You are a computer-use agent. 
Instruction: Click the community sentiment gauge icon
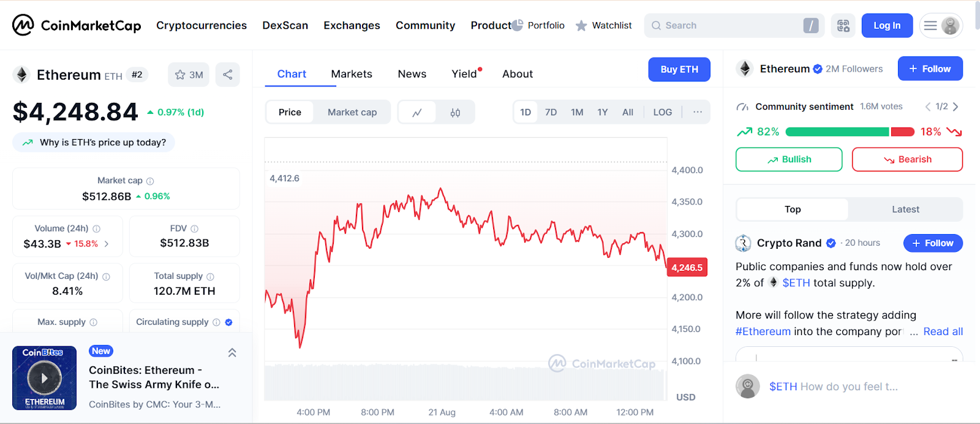[x=742, y=107]
